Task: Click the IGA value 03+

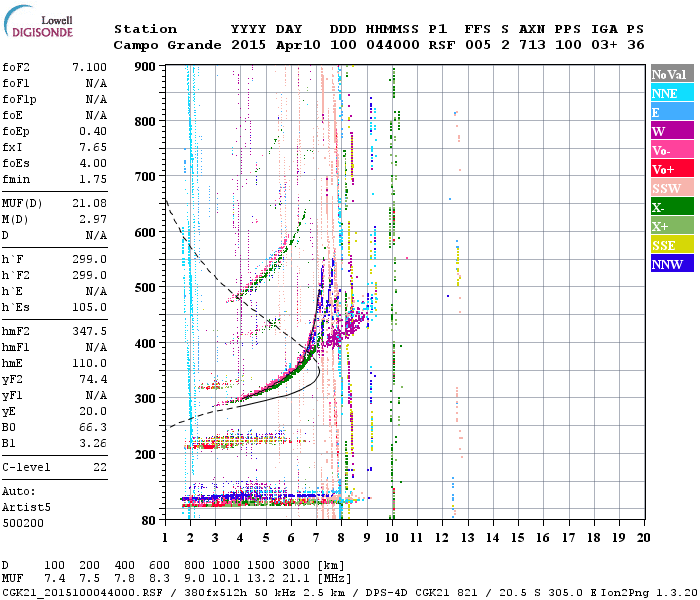Action: (x=604, y=45)
